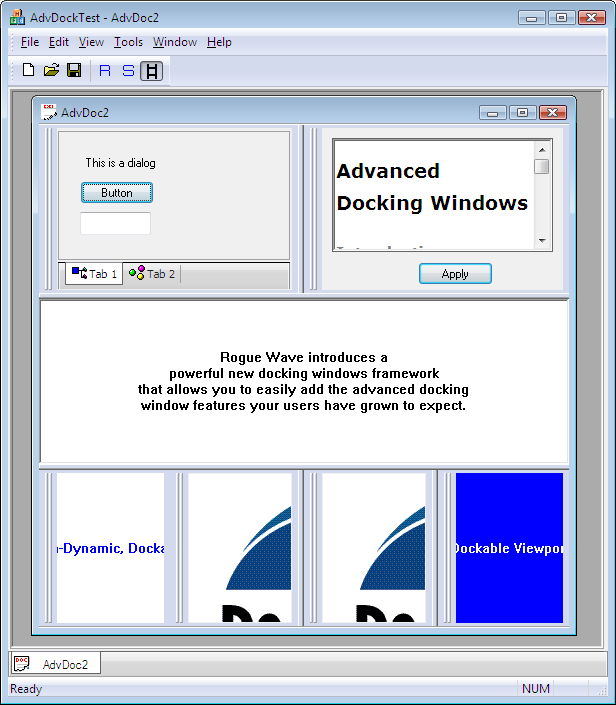
Task: Open the File menu
Action: 29,42
